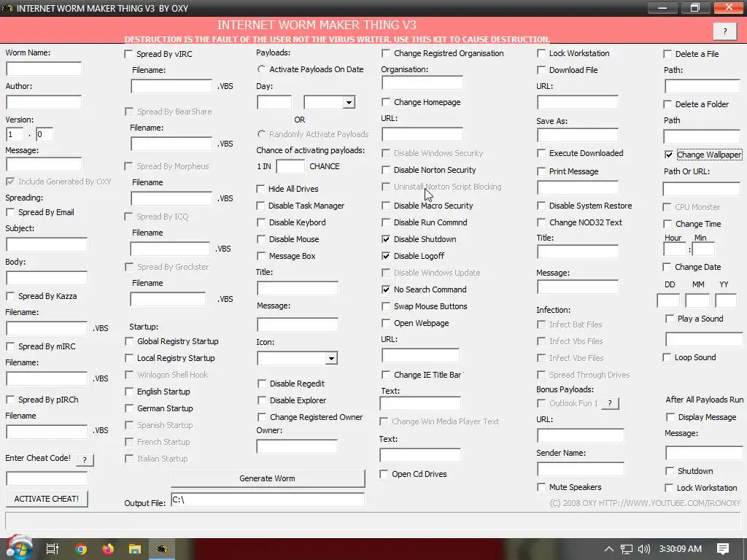Image resolution: width=747 pixels, height=560 pixels.
Task: Launch Firefox from the taskbar
Action: click(108, 549)
